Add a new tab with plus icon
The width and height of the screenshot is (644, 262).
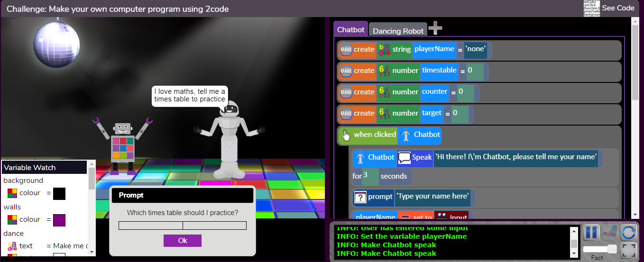click(x=435, y=28)
